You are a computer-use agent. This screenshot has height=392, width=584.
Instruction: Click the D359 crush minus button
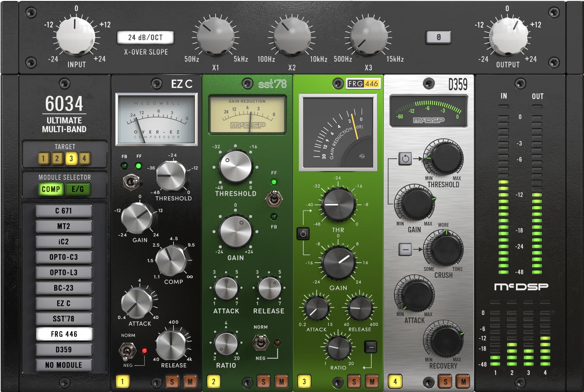point(405,249)
